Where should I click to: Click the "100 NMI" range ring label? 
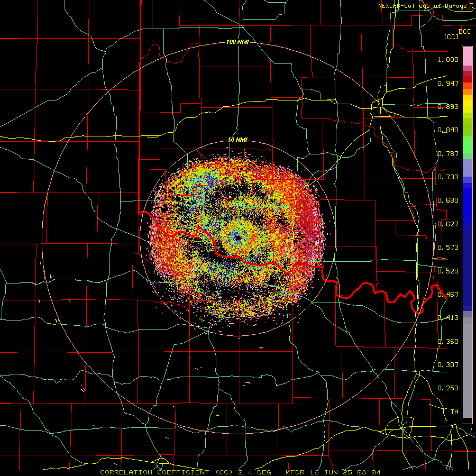point(237,42)
